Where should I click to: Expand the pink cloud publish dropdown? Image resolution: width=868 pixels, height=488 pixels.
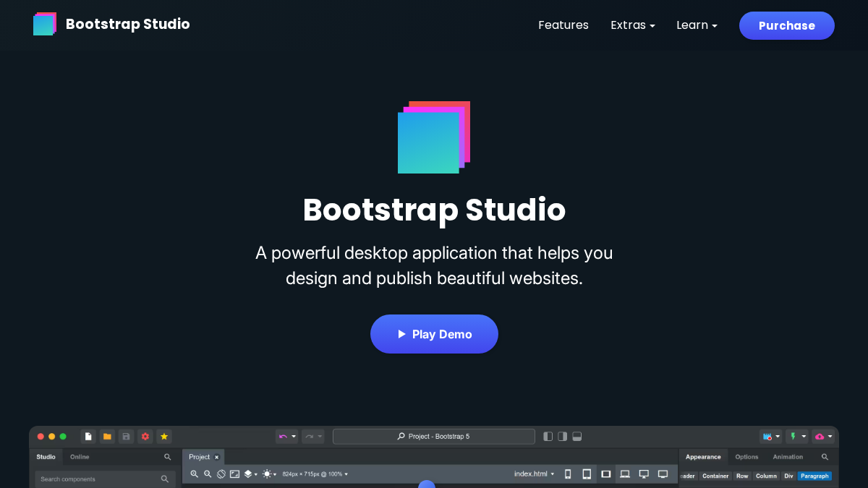pos(830,437)
